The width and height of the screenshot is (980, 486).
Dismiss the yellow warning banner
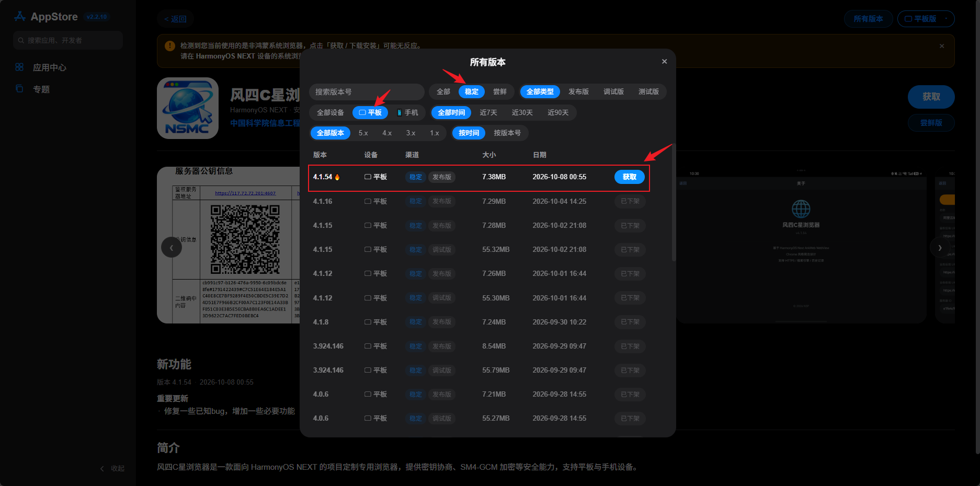(x=941, y=46)
